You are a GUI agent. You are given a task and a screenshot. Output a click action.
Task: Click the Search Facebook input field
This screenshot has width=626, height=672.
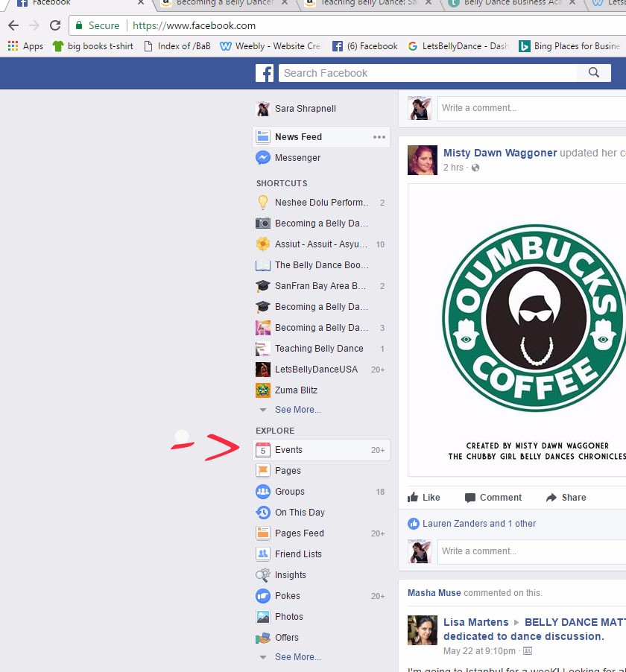tap(428, 73)
